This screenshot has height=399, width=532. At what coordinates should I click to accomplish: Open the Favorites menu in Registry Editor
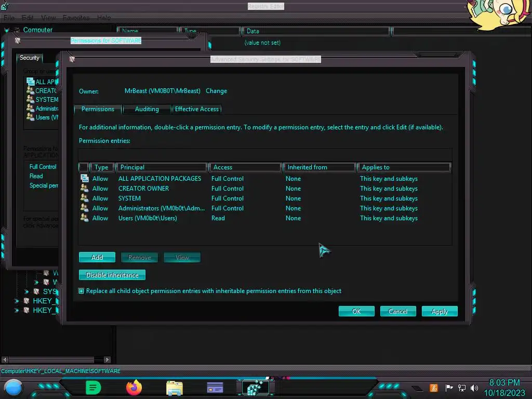point(76,18)
